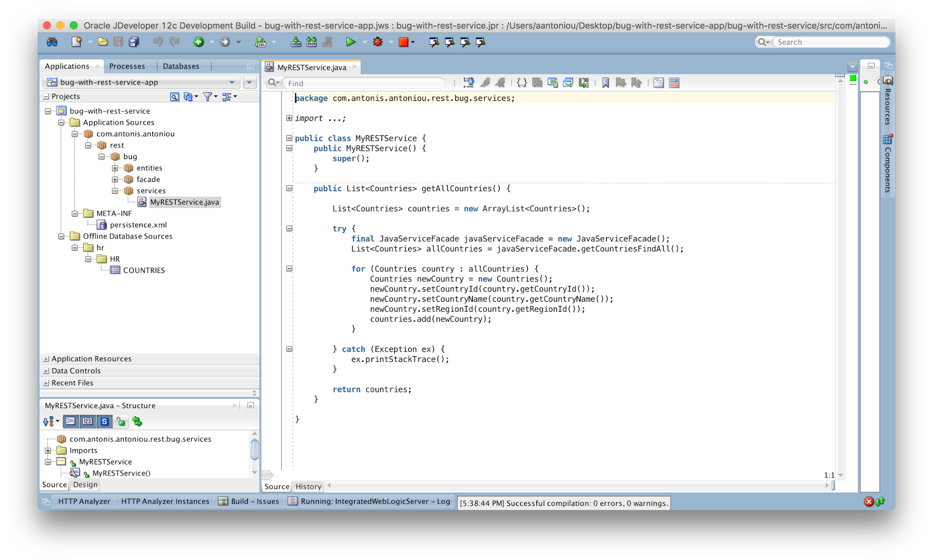
Task: Toggle Show Fields 123 button in Structure
Action: pos(87,421)
